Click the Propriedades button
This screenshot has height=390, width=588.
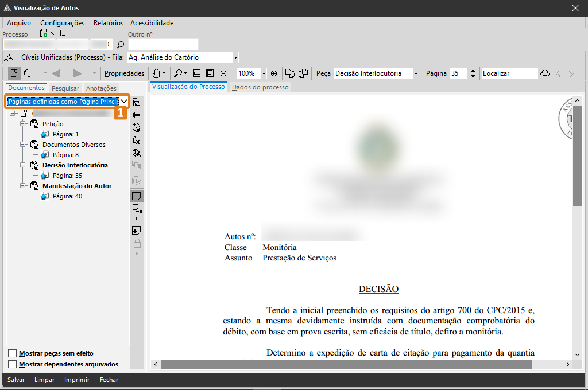tap(124, 73)
